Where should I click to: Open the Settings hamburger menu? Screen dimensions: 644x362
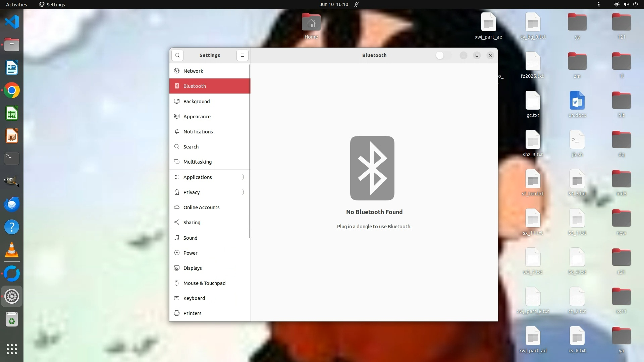(x=242, y=55)
